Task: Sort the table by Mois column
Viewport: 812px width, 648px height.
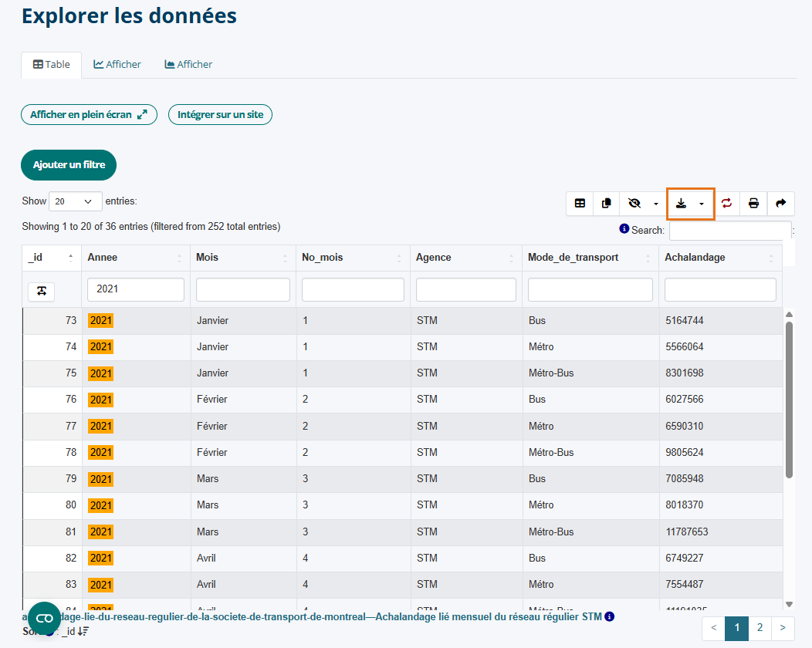Action: (x=243, y=257)
